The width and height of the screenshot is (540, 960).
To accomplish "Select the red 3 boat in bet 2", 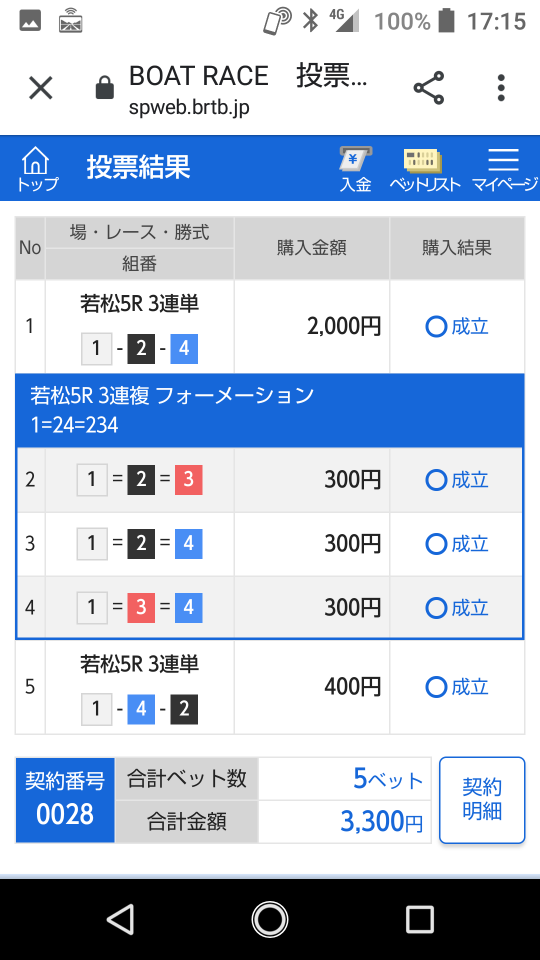I will (188, 480).
